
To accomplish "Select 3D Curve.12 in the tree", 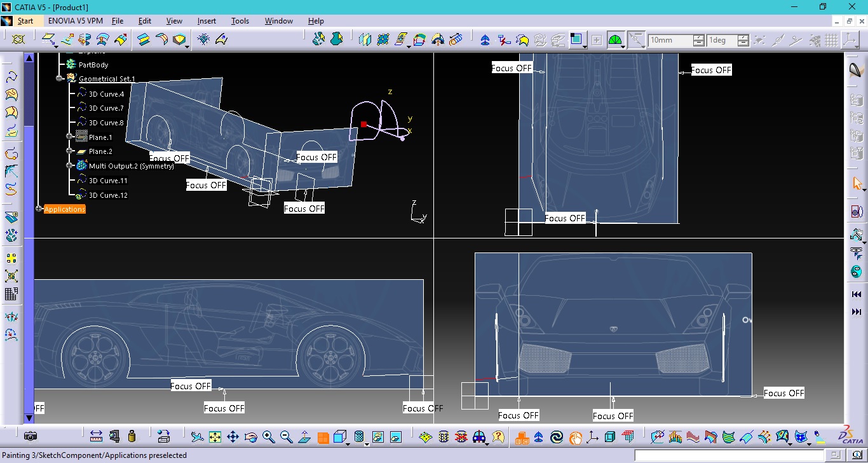I will pos(108,195).
